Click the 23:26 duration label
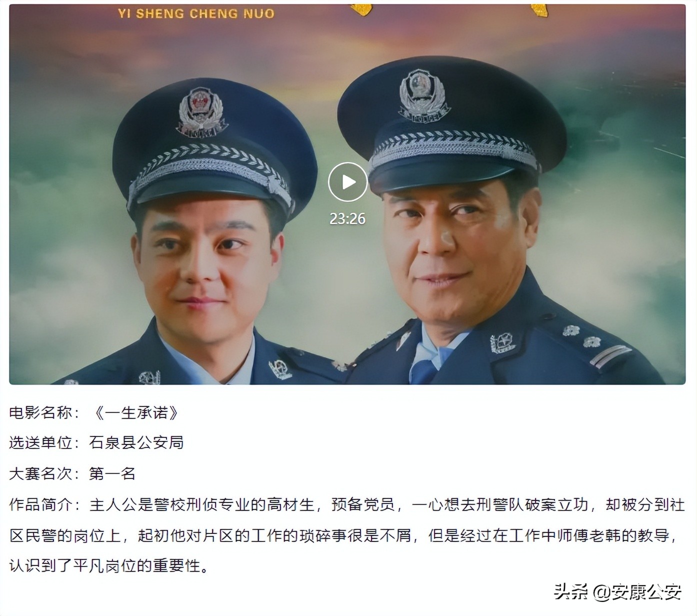 (347, 218)
